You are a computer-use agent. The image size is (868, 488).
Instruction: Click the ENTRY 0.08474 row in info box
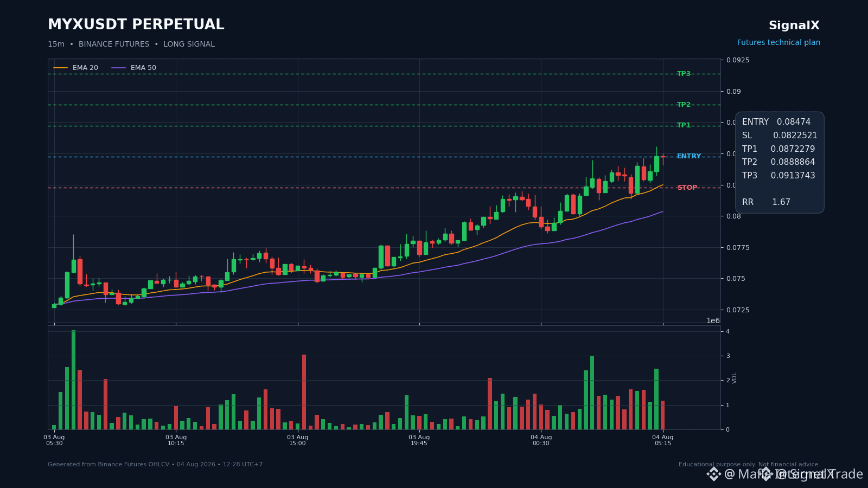pos(776,122)
